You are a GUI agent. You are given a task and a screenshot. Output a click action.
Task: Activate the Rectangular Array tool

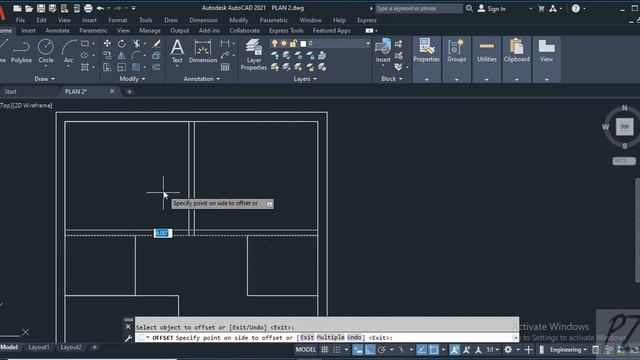click(136, 67)
